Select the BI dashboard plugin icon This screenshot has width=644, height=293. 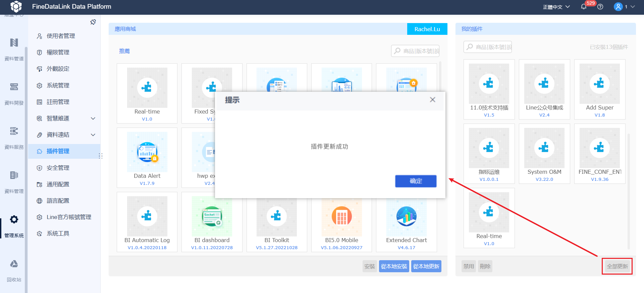pos(212,216)
